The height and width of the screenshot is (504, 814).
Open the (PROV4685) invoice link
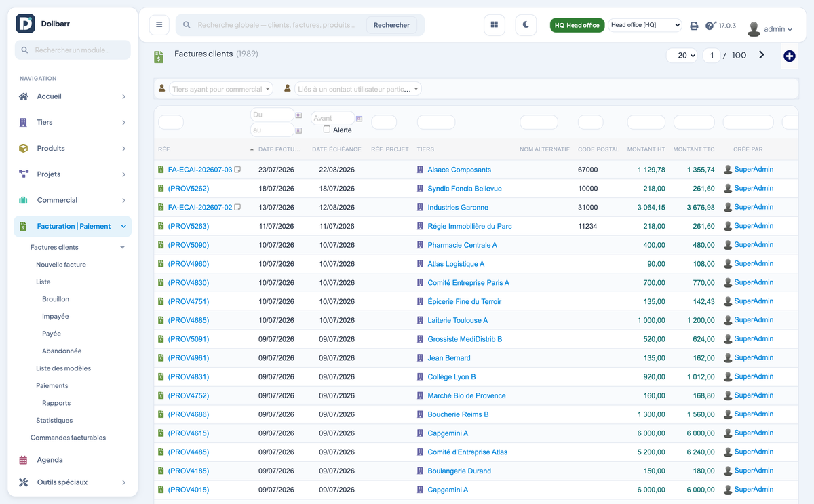pyautogui.click(x=189, y=320)
